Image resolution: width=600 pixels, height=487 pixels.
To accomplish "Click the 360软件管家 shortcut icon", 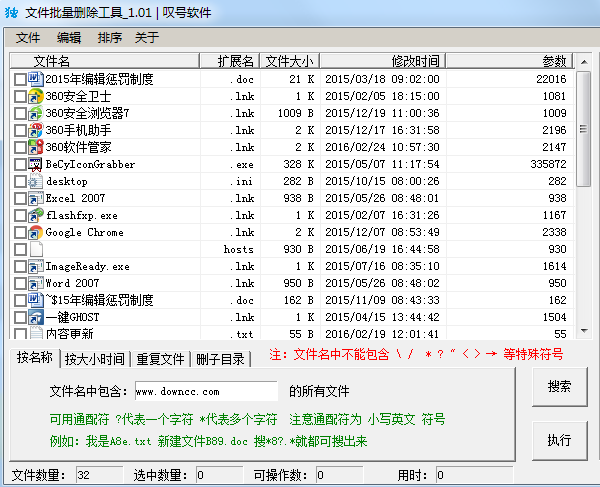I will [36, 147].
